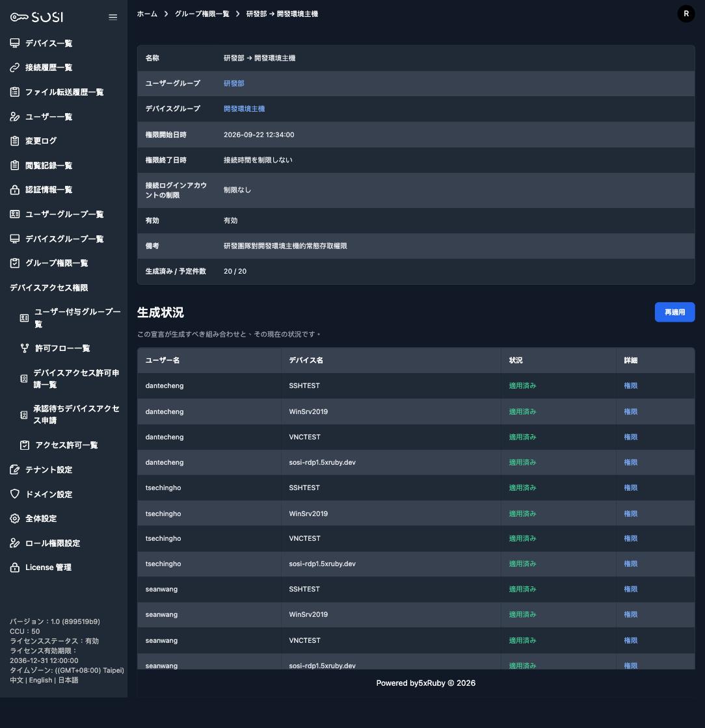Click 権限 link for dantecheng SSHTEST row

[x=630, y=386]
